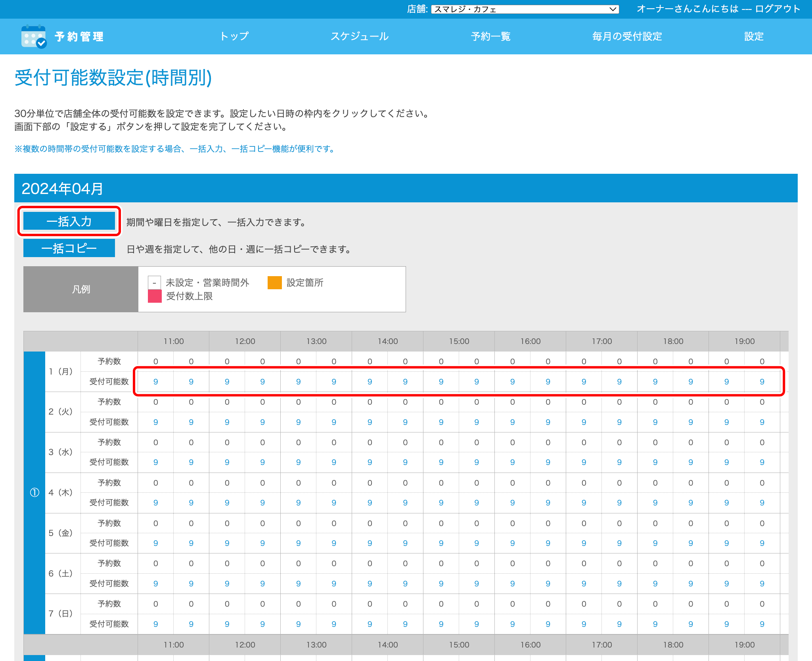Click the reservation management calendar logo icon
The height and width of the screenshot is (661, 812).
[34, 37]
